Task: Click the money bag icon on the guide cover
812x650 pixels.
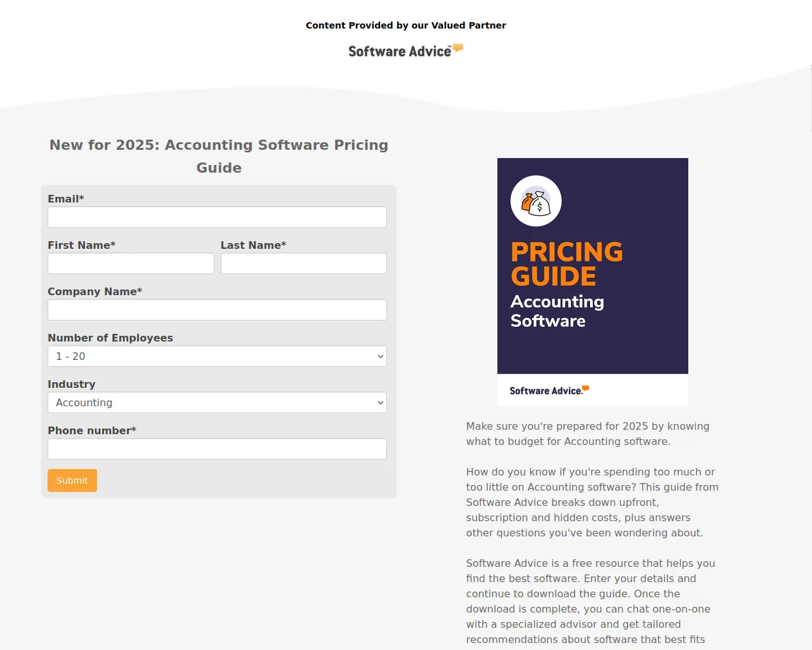Action: (x=536, y=201)
